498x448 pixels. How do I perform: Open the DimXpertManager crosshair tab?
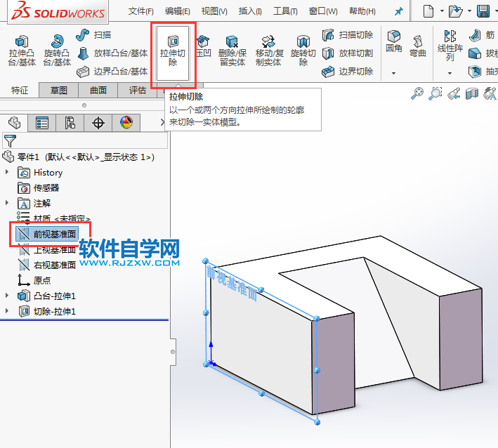98,123
